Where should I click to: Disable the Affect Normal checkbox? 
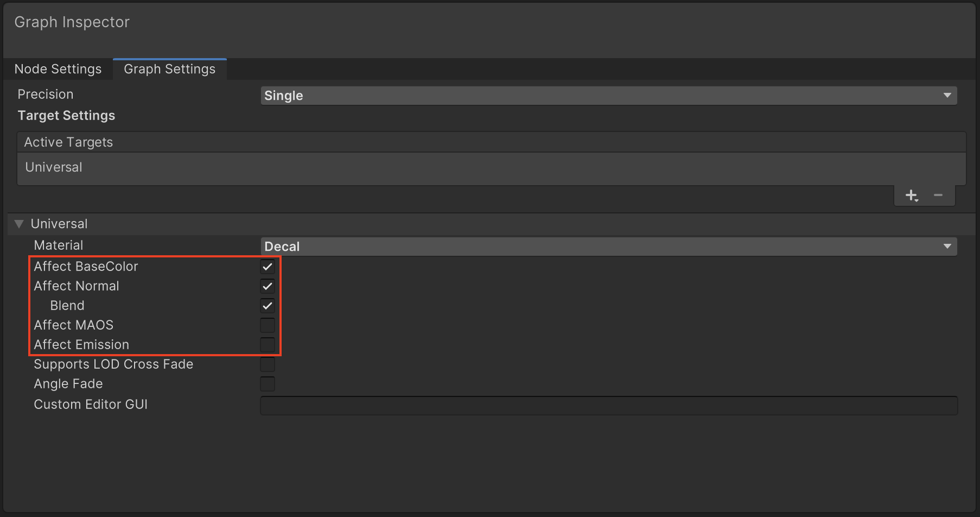click(x=268, y=286)
